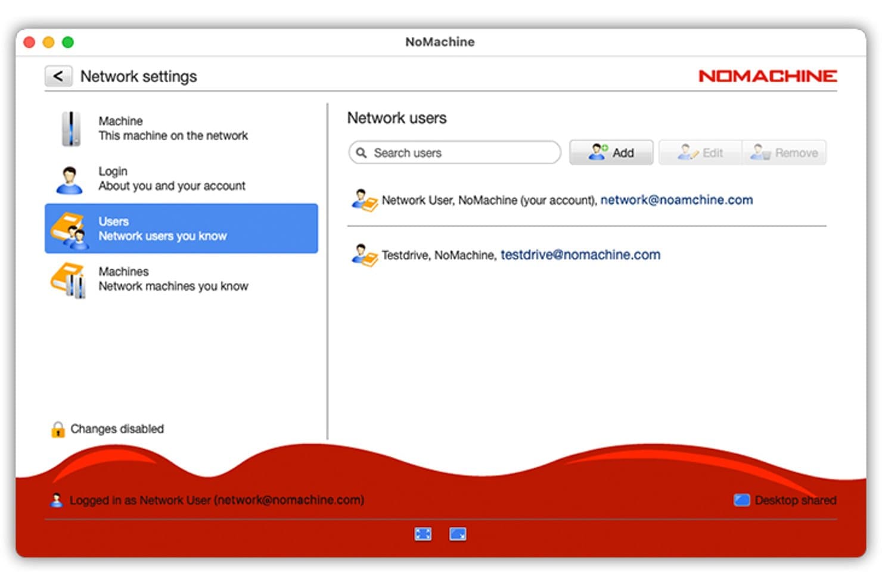Click the Remove user button
The image size is (882, 588).
click(x=784, y=153)
